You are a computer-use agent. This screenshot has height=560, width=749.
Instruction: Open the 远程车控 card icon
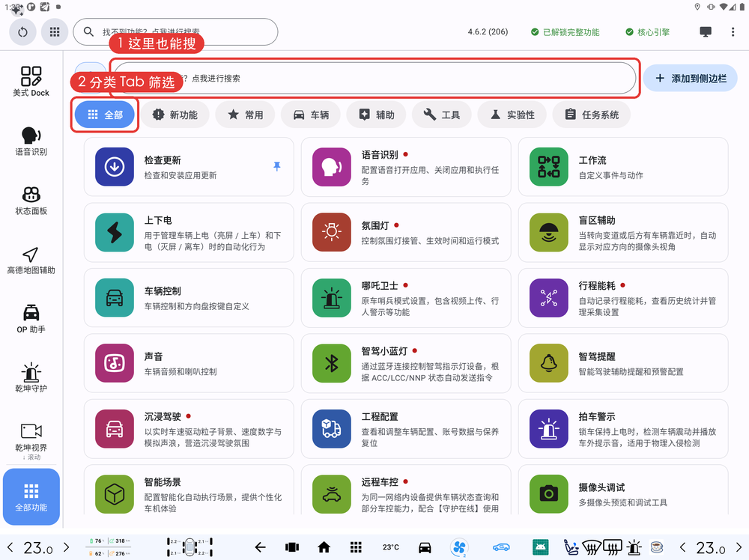pos(332,494)
